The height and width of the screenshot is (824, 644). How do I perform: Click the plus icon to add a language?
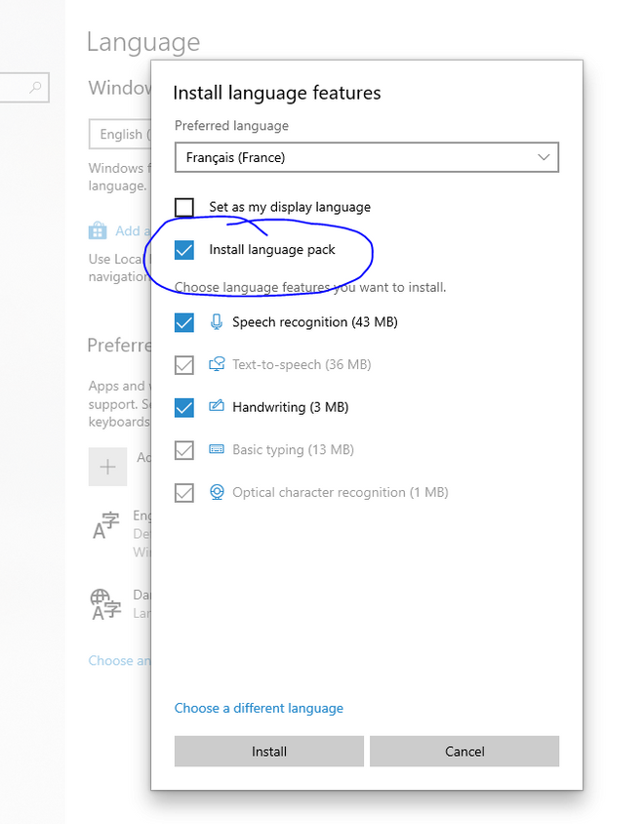click(107, 467)
